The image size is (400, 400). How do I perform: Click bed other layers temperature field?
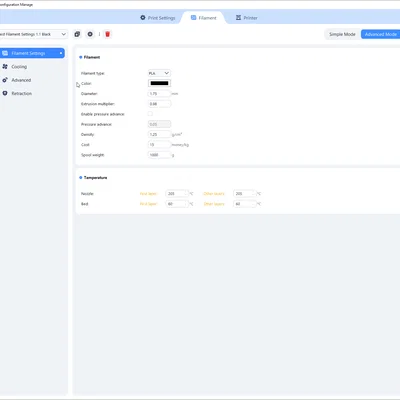point(245,204)
